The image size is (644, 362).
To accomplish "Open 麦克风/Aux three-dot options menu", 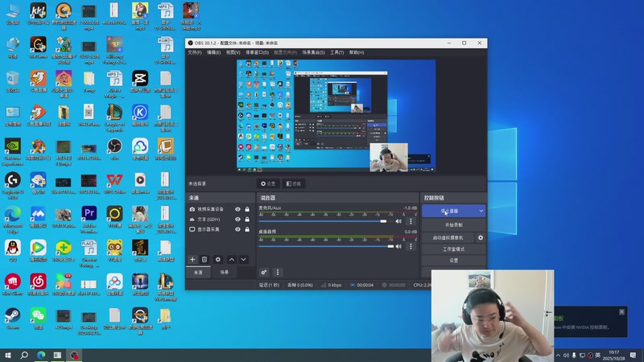I will pyautogui.click(x=411, y=221).
